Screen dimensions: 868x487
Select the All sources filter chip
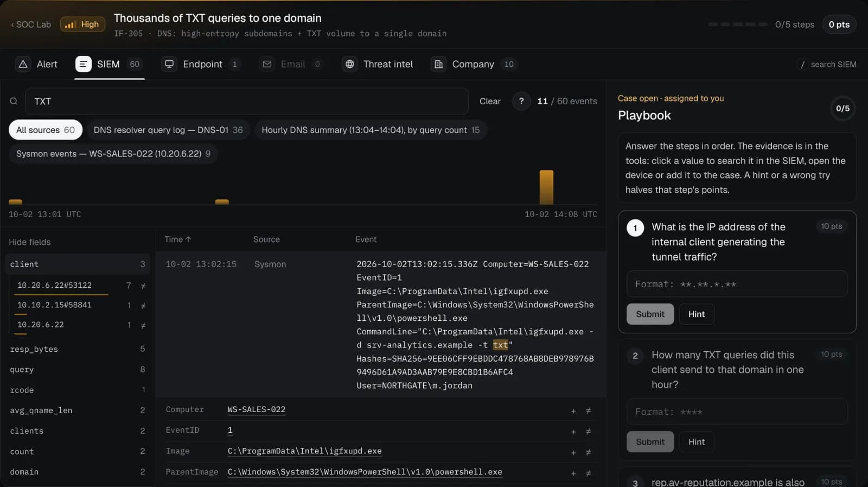(x=46, y=130)
